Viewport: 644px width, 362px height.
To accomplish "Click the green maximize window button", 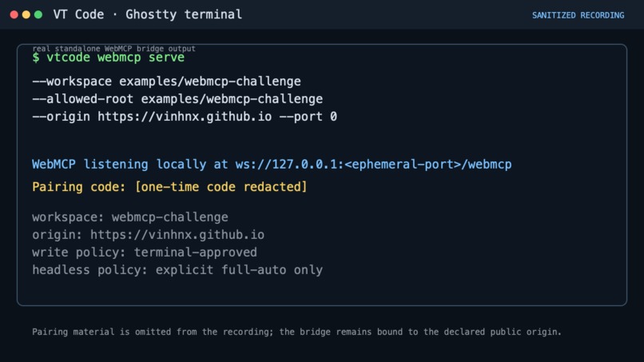I will tap(38, 15).
